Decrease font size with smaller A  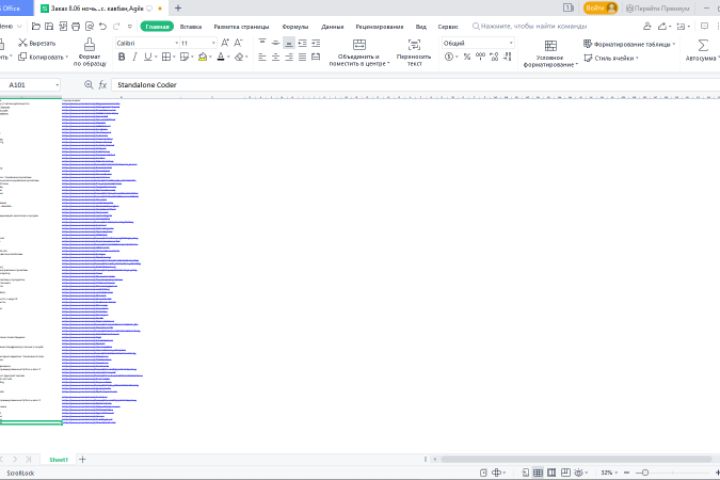[x=238, y=43]
